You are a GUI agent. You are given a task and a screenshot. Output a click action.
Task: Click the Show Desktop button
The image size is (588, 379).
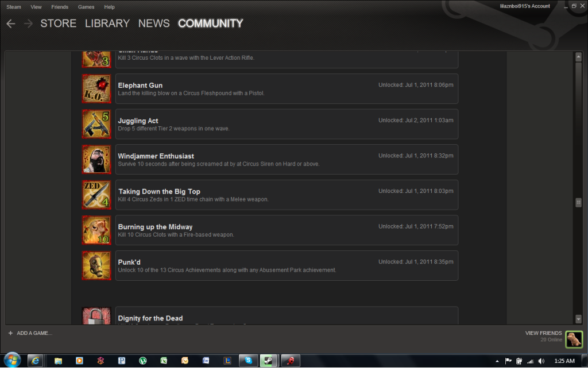coord(585,361)
